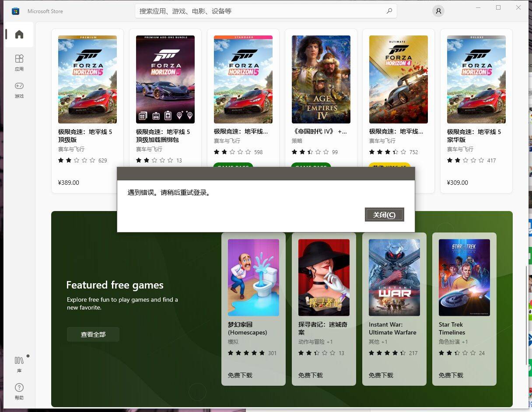Click the 查看全部 button in Featured free games
This screenshot has height=412, width=532.
93,334
